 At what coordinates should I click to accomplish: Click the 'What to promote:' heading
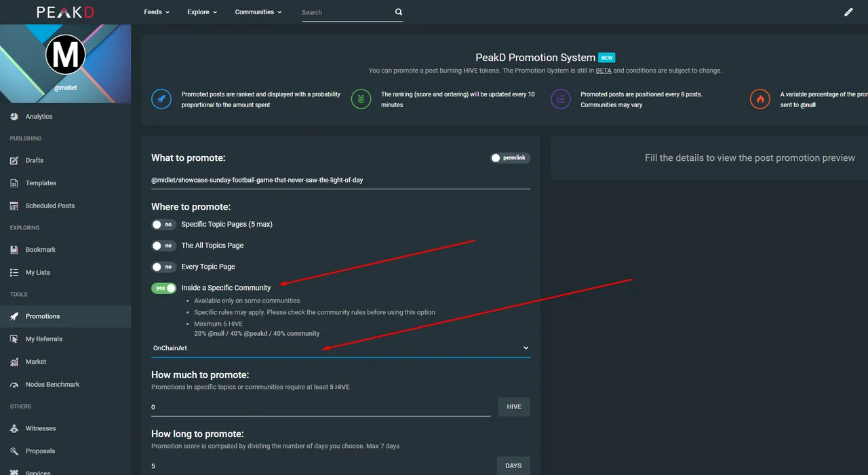[x=188, y=158]
